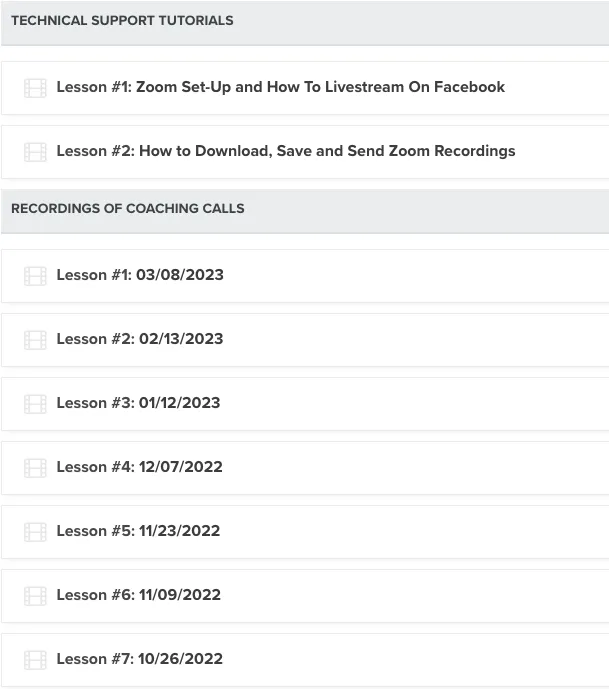This screenshot has height=689, width=609.
Task: Click film icon next to 11/23/2022 recording
Action: coord(35,532)
